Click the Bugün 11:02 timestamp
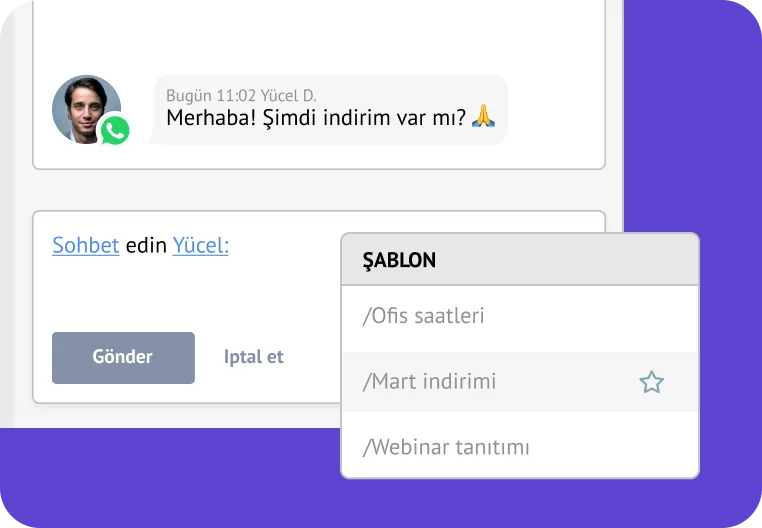Viewport: 762px width, 528px height. [211, 96]
